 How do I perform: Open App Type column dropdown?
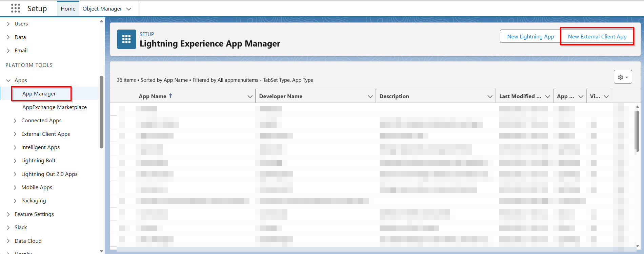pyautogui.click(x=581, y=96)
